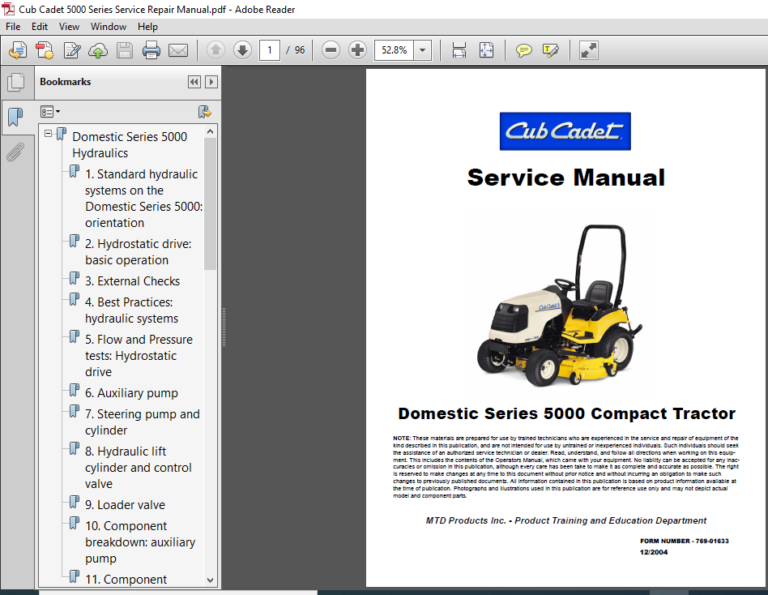Click the page number input field
Screen dimensions: 768x595
pyautogui.click(x=269, y=50)
